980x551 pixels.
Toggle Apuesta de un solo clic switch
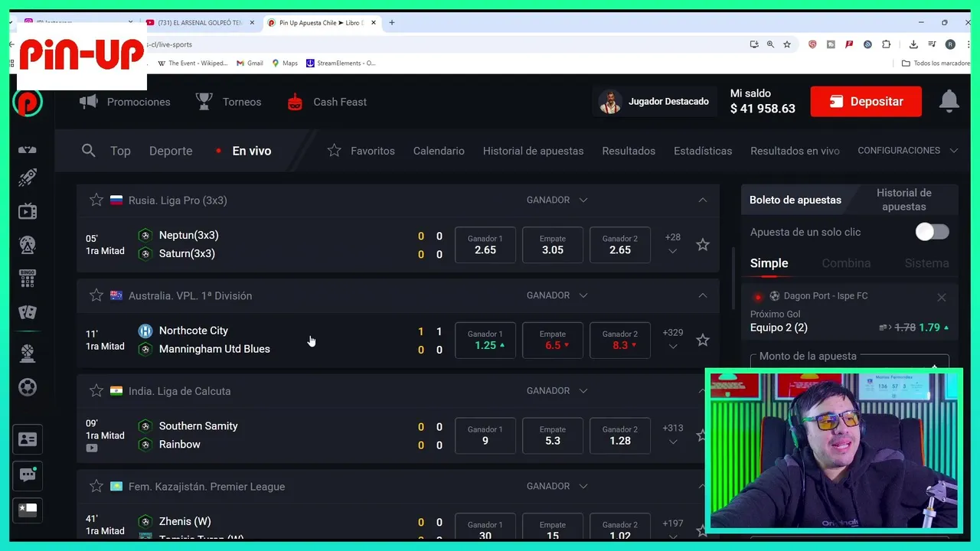[x=933, y=232]
